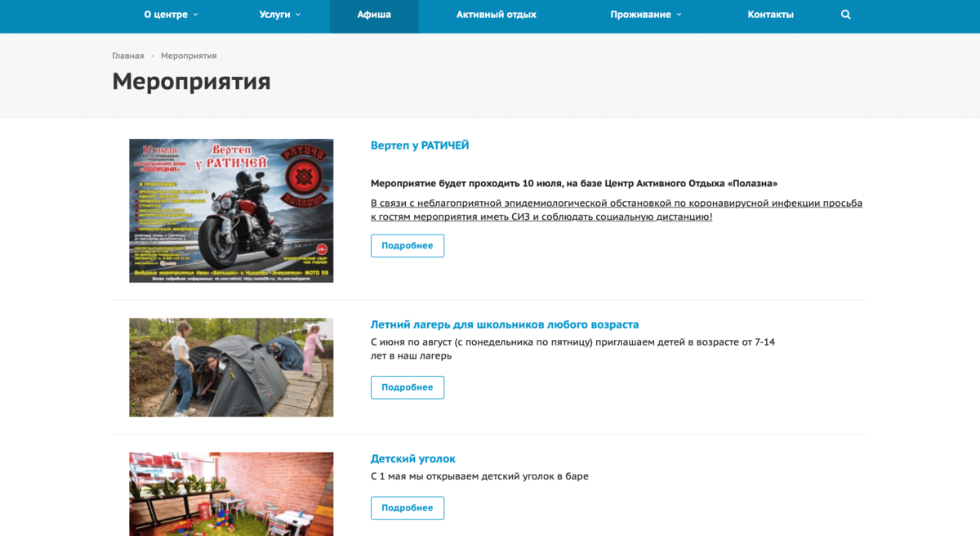Click «Подробнее» under the summer camp event

[408, 387]
